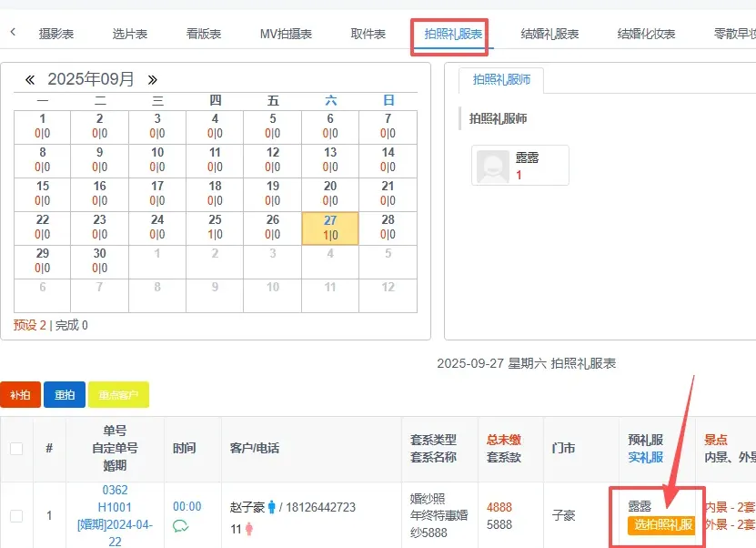Click the pink female icon beside 11
The height and width of the screenshot is (548, 756).
pyautogui.click(x=248, y=529)
